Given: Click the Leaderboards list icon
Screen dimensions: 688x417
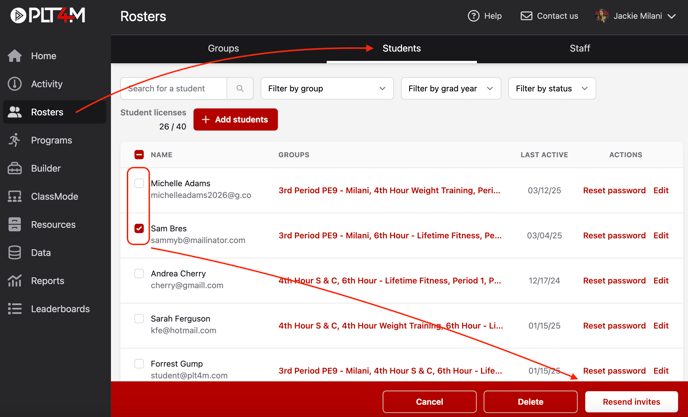Looking at the screenshot, I should 15,309.
